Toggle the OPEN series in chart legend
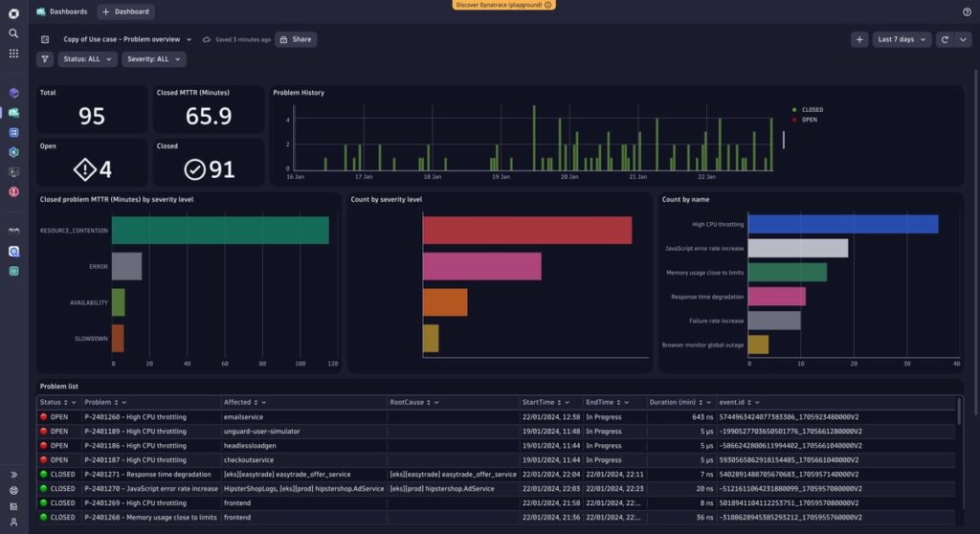Image resolution: width=980 pixels, height=534 pixels. coord(809,120)
